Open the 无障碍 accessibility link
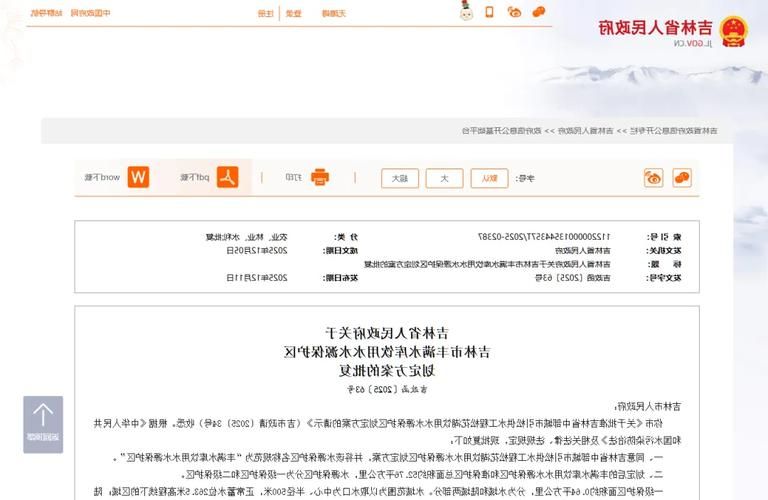 tap(334, 14)
